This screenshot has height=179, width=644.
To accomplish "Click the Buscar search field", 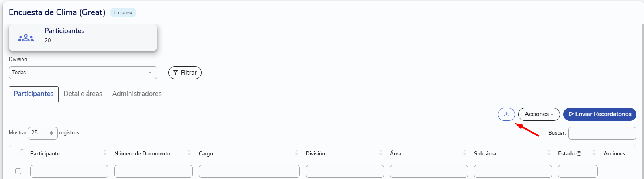I will [602, 133].
